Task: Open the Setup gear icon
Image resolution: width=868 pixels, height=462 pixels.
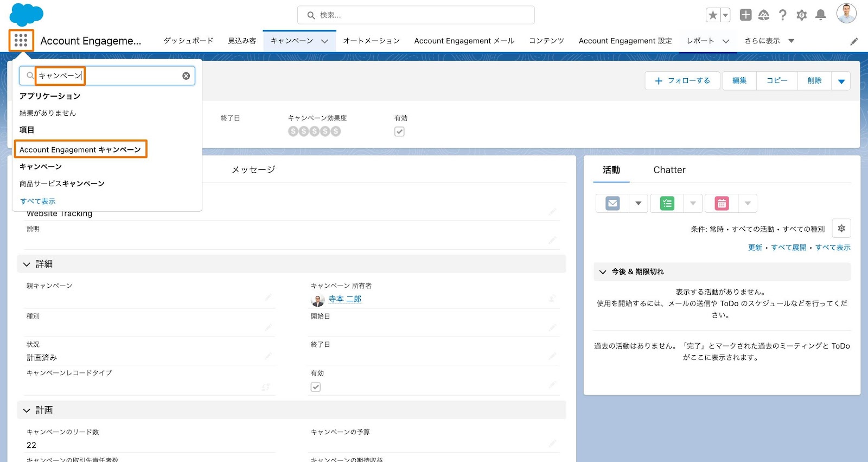Action: 802,15
